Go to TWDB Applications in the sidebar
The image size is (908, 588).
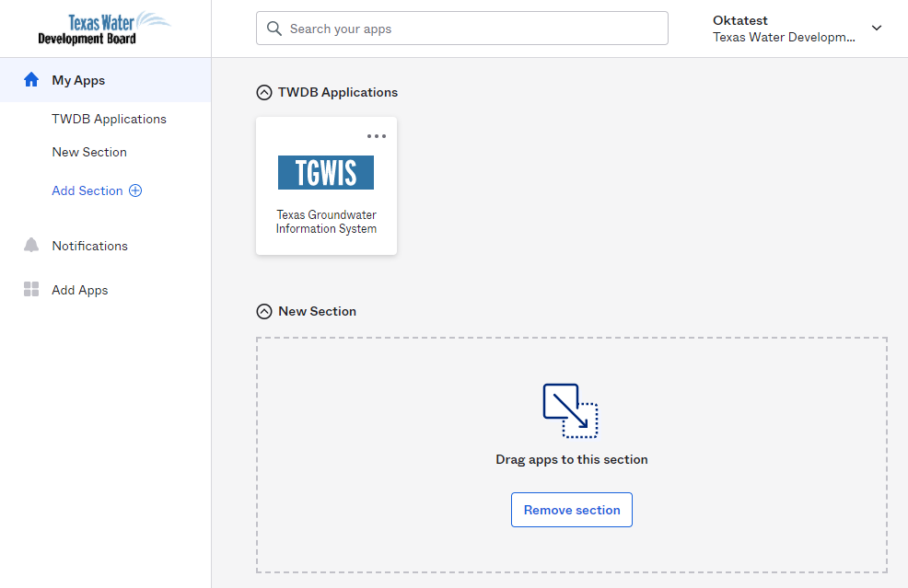[x=109, y=119]
